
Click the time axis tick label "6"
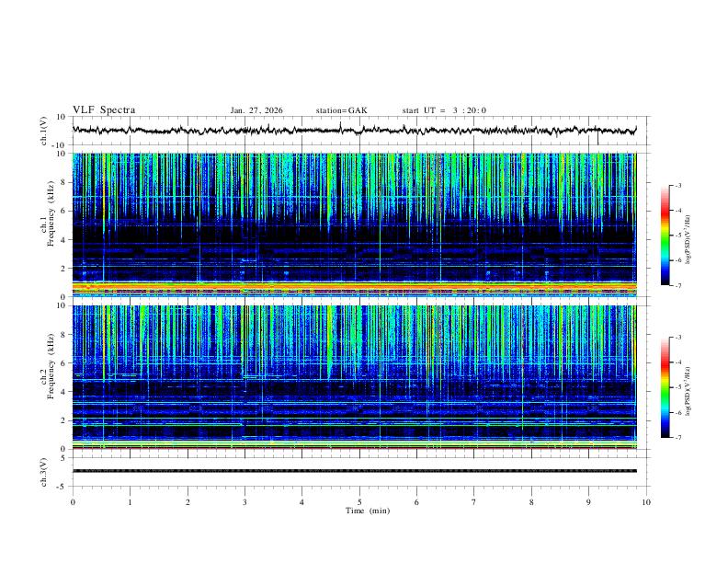pyautogui.click(x=416, y=502)
